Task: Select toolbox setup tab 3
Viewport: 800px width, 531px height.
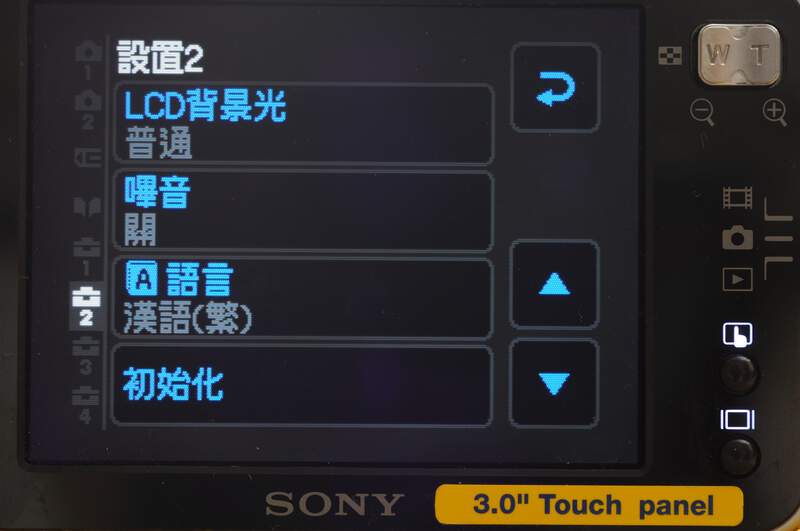Action: pyautogui.click(x=86, y=356)
